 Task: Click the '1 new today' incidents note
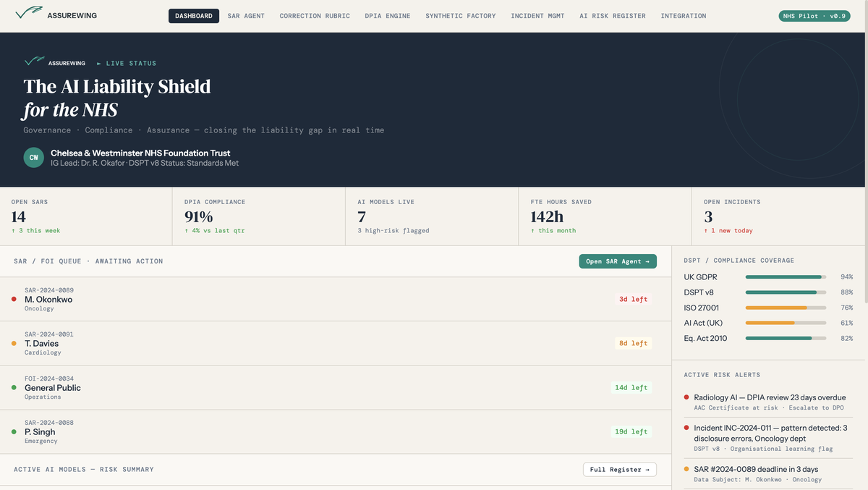[728, 231]
